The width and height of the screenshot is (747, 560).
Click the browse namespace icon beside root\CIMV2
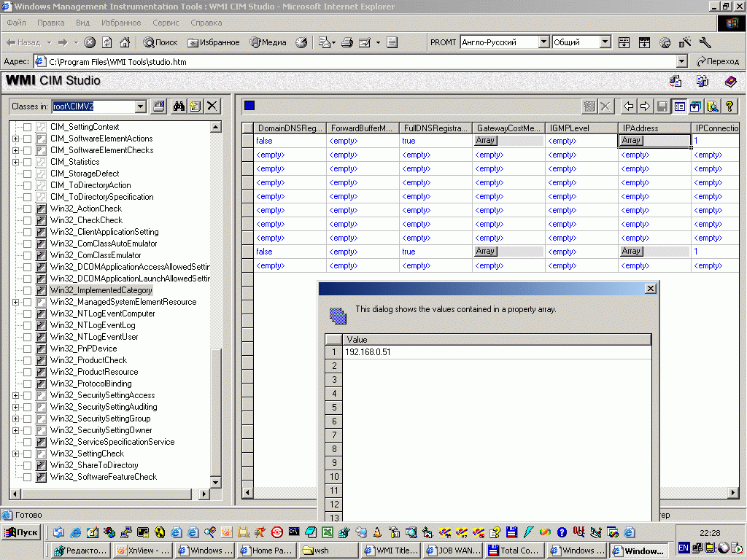tap(158, 106)
